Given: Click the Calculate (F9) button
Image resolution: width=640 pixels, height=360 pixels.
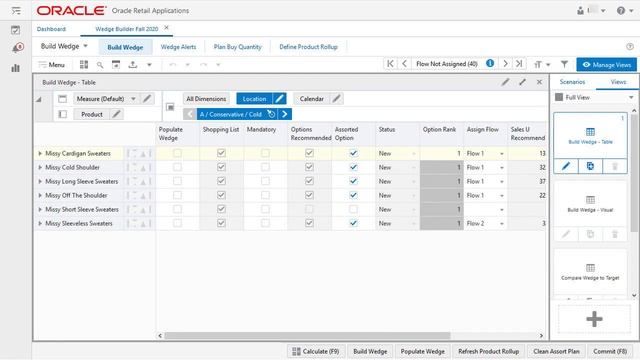Looking at the screenshot, I should click(316, 351).
